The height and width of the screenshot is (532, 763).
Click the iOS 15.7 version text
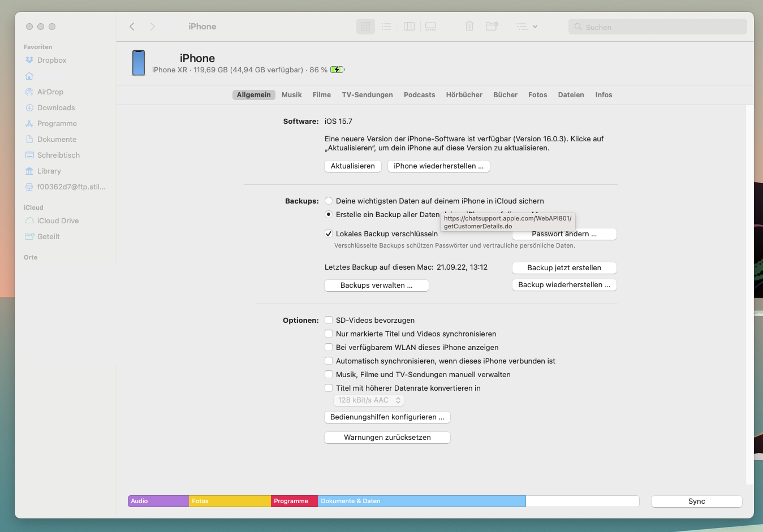pos(338,122)
